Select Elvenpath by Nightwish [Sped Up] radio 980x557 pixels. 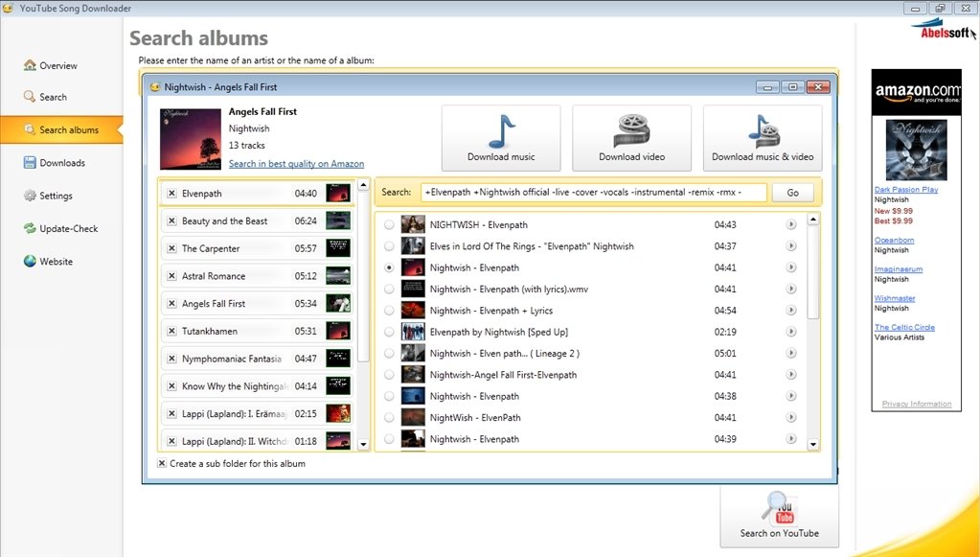pos(389,332)
